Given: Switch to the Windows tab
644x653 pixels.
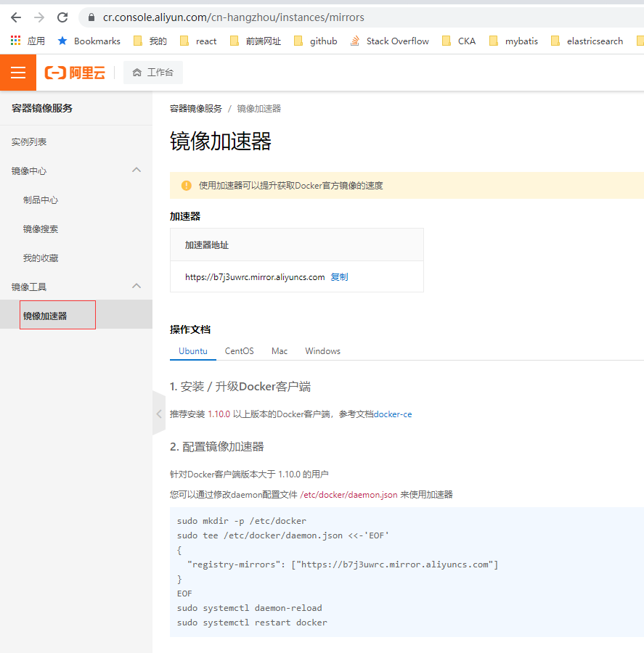Looking at the screenshot, I should click(x=322, y=351).
